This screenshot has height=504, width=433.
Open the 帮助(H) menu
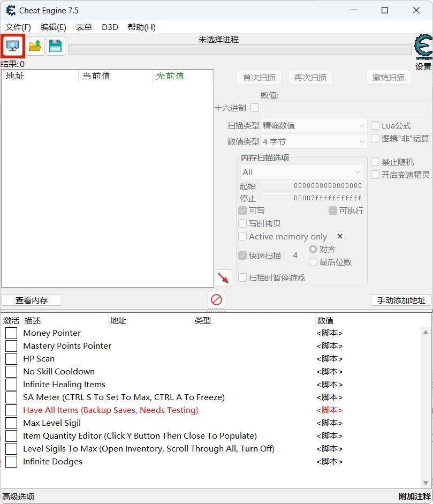point(142,27)
